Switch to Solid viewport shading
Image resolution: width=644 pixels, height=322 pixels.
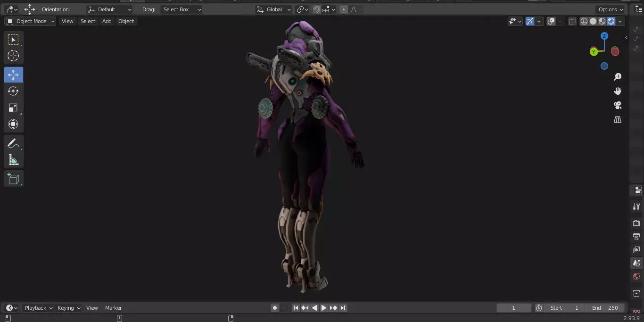pyautogui.click(x=593, y=21)
